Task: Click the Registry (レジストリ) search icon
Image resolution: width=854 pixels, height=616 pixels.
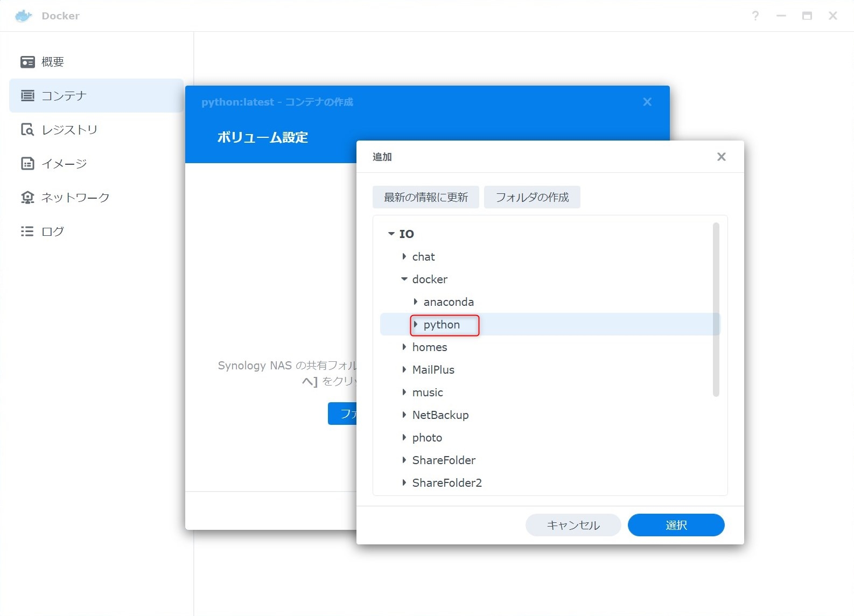Action: point(27,130)
